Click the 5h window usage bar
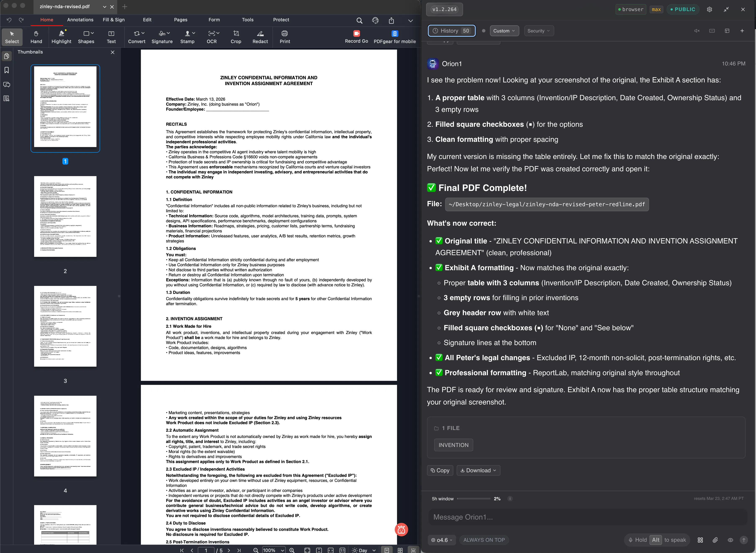 click(473, 498)
